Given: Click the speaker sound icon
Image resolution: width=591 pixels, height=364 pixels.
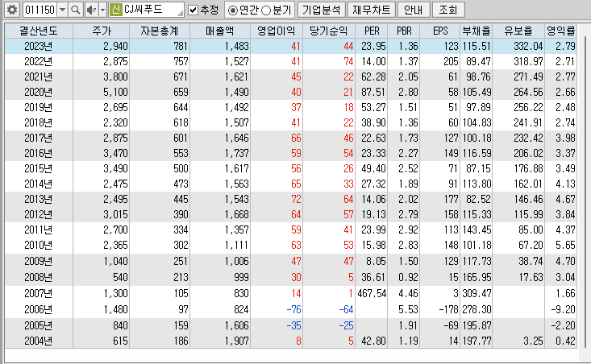Looking at the screenshot, I should [91, 10].
